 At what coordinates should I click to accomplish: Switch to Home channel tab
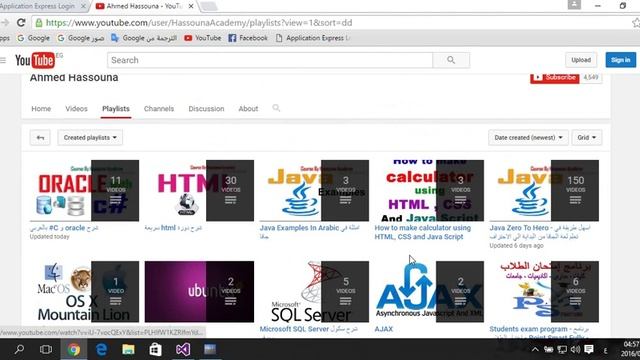(x=41, y=109)
